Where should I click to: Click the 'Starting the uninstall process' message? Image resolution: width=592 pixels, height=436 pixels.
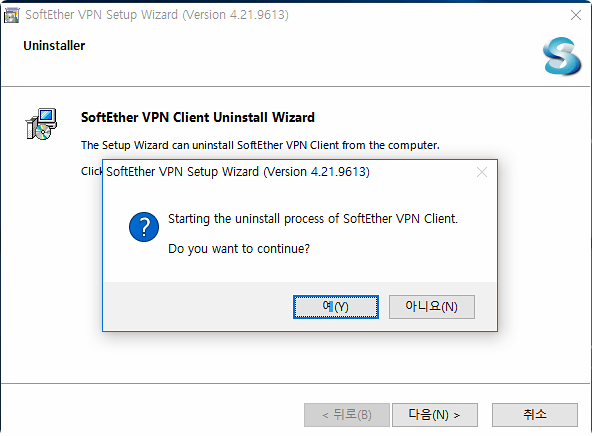(313, 219)
